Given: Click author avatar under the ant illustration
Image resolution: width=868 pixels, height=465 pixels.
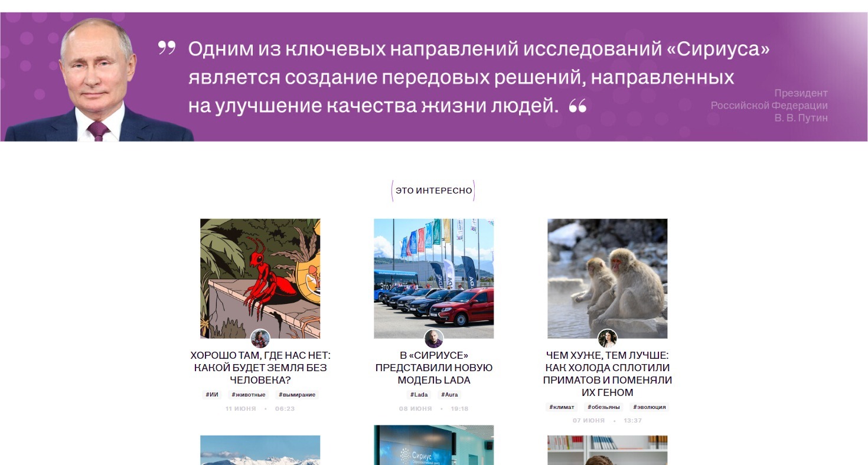Looking at the screenshot, I should (260, 339).
